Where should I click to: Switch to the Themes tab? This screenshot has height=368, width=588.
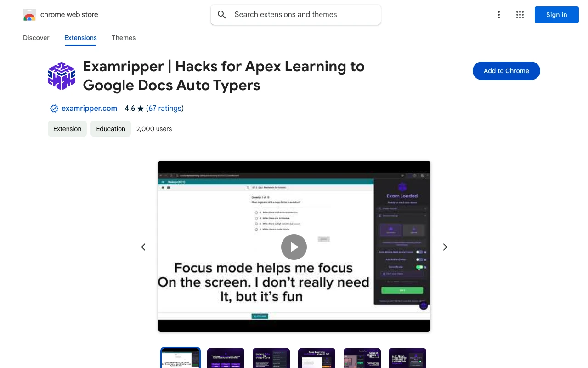(124, 38)
